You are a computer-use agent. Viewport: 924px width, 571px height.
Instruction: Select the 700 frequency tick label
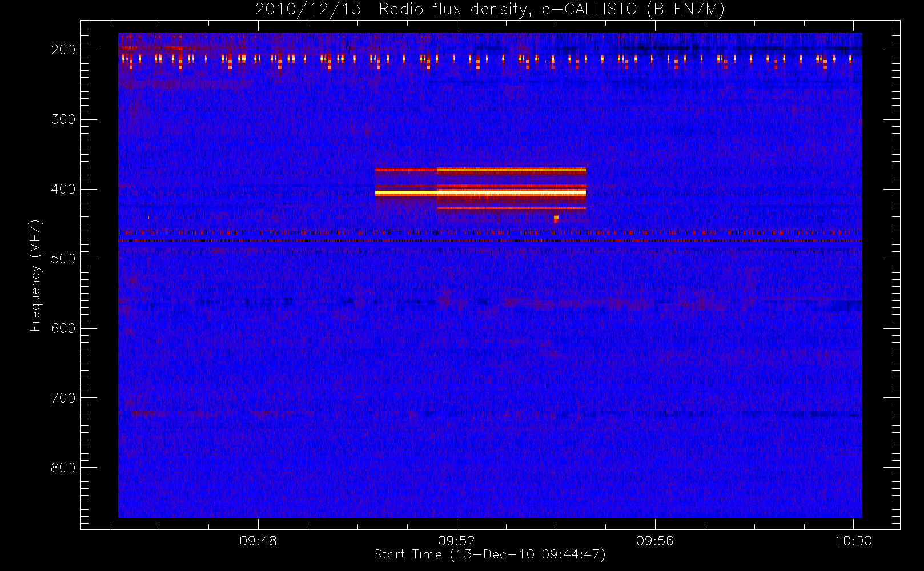[63, 398]
